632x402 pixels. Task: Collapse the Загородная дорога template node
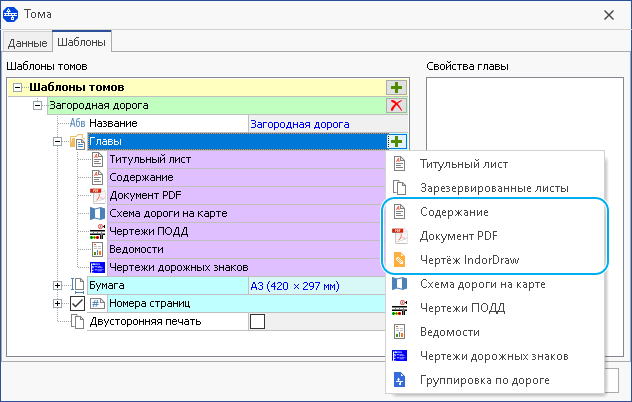coord(37,106)
